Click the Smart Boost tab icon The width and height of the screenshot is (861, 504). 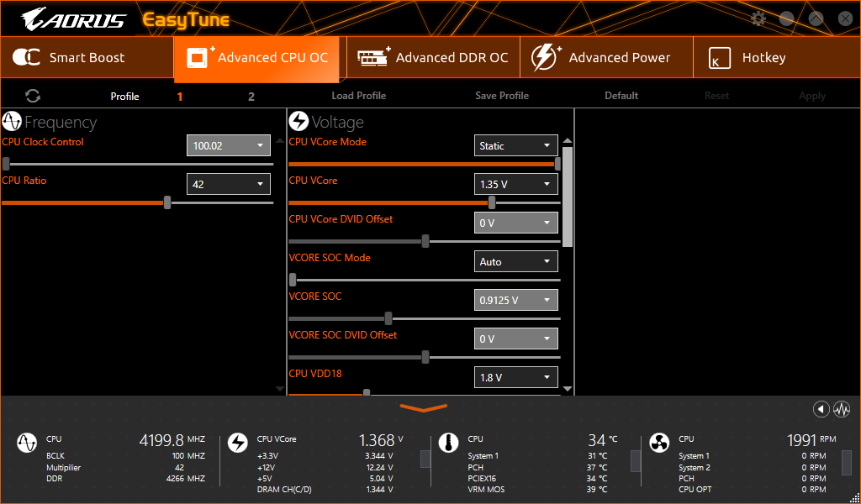coord(26,58)
